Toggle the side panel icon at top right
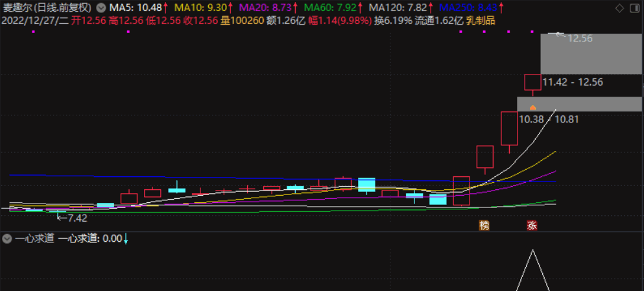The width and height of the screenshot is (644, 291). (634, 8)
